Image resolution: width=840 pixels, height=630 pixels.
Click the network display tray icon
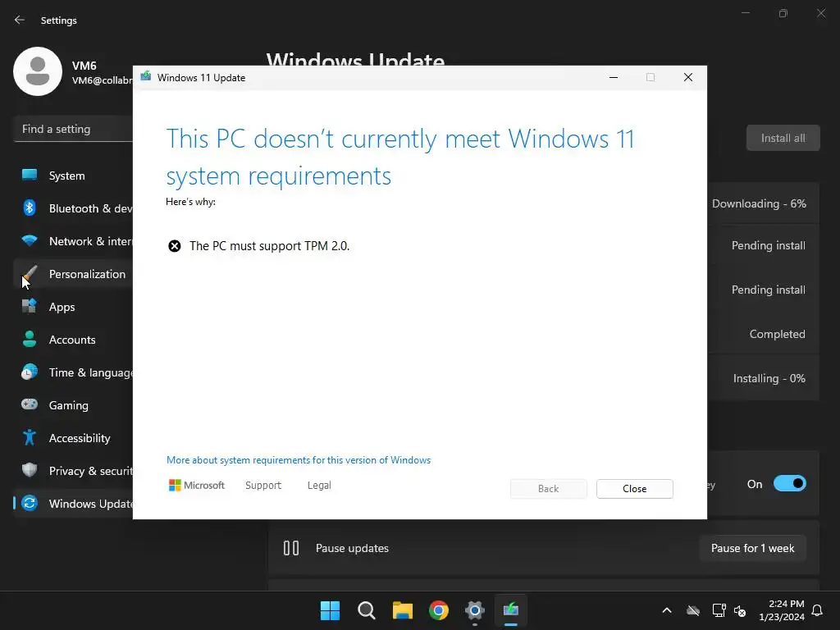719,610
